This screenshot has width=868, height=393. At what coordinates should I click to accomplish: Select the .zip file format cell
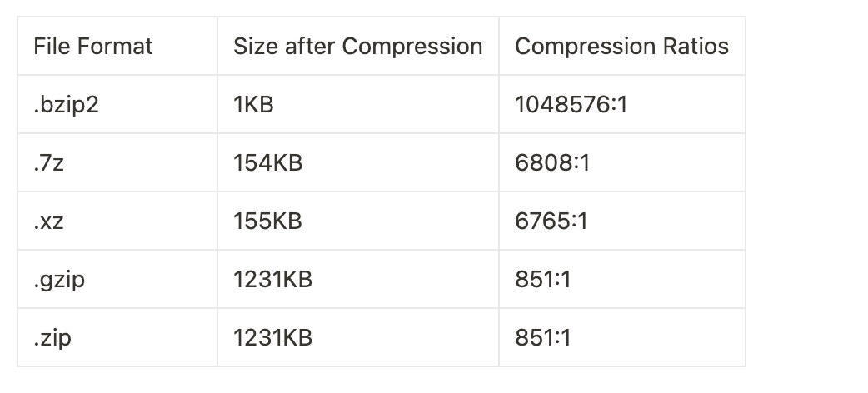[x=52, y=338]
